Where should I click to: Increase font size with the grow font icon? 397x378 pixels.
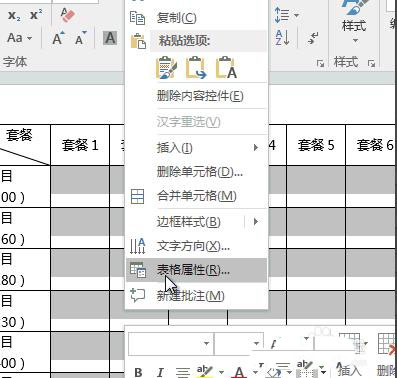58,38
